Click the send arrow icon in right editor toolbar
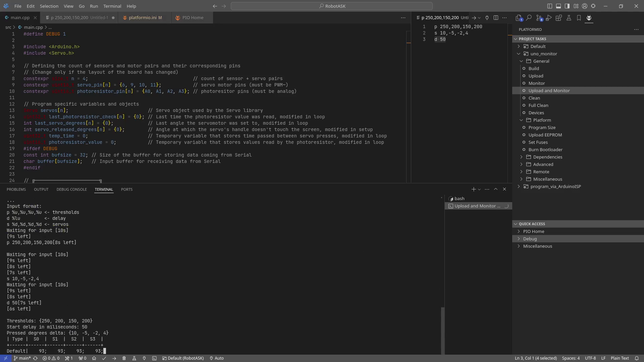 pos(474,17)
